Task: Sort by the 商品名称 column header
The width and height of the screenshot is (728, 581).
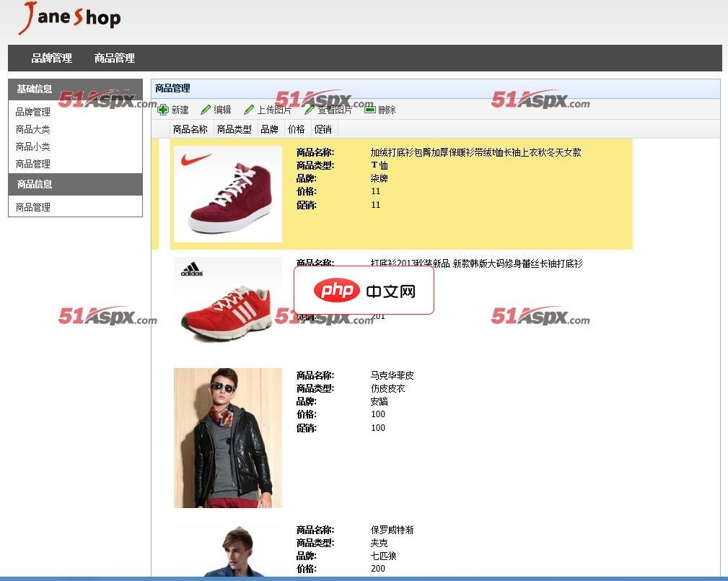Action: tap(190, 129)
